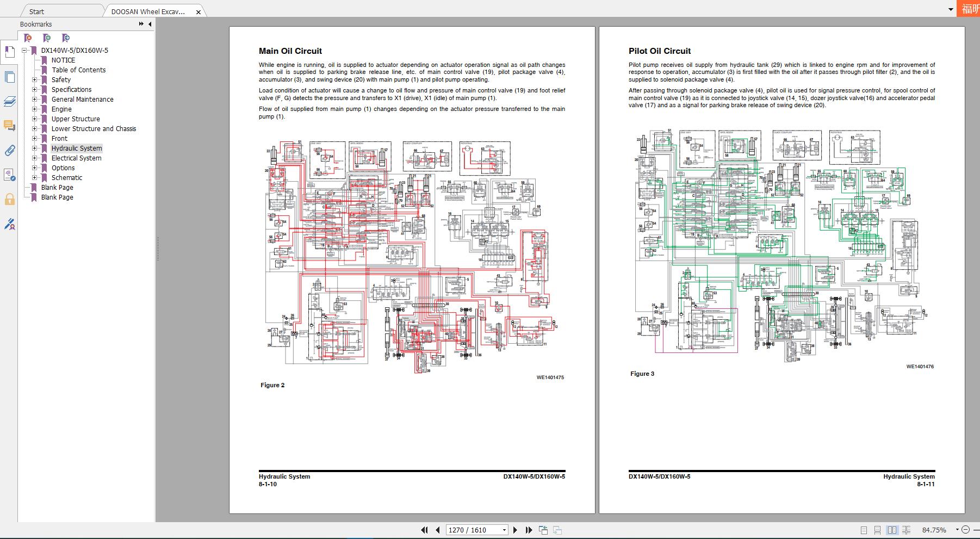Switch to continuous page view

(x=877, y=530)
